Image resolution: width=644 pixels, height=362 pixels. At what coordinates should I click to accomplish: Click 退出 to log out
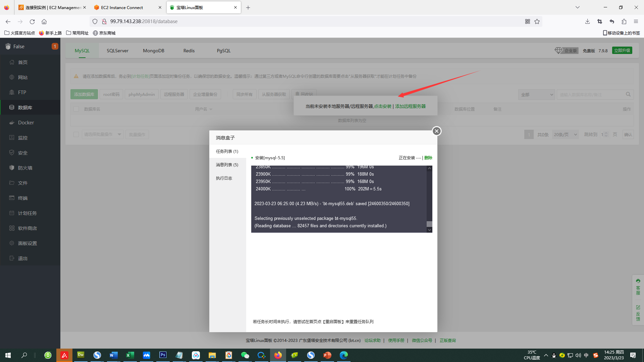pos(30,258)
